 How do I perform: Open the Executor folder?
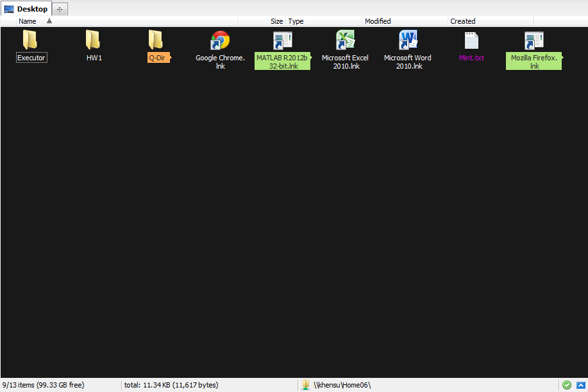coord(31,41)
